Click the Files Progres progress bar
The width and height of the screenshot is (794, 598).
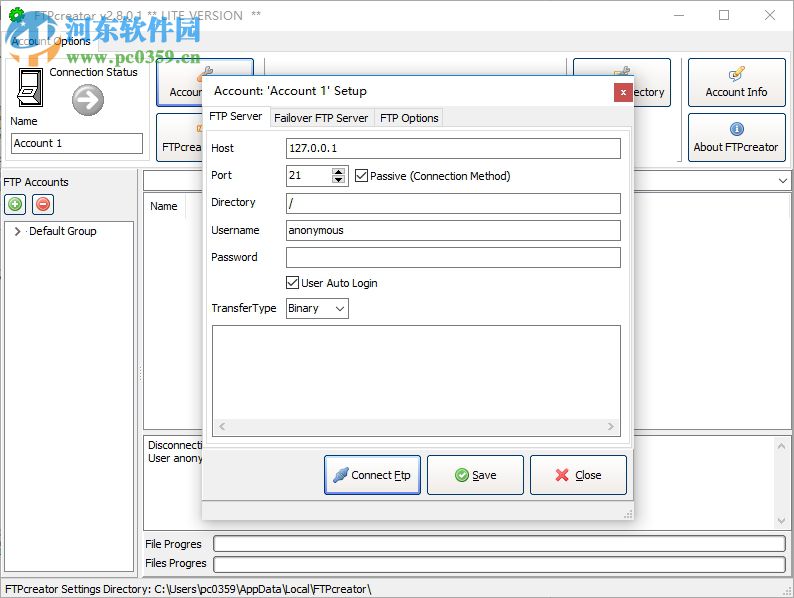pyautogui.click(x=499, y=564)
